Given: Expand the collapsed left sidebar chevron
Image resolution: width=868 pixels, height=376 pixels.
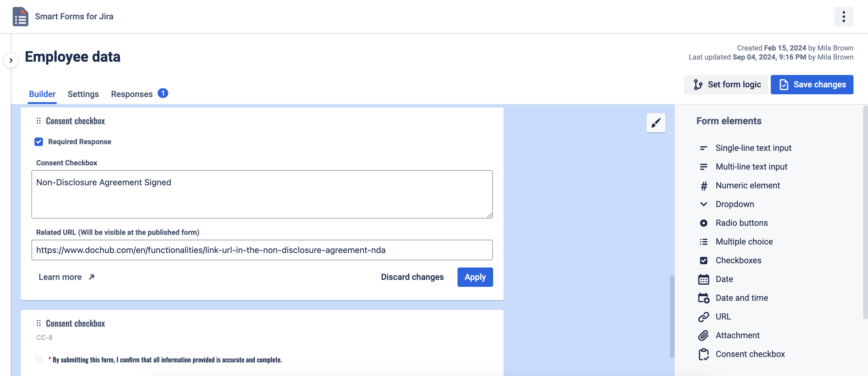Looking at the screenshot, I should click(11, 60).
